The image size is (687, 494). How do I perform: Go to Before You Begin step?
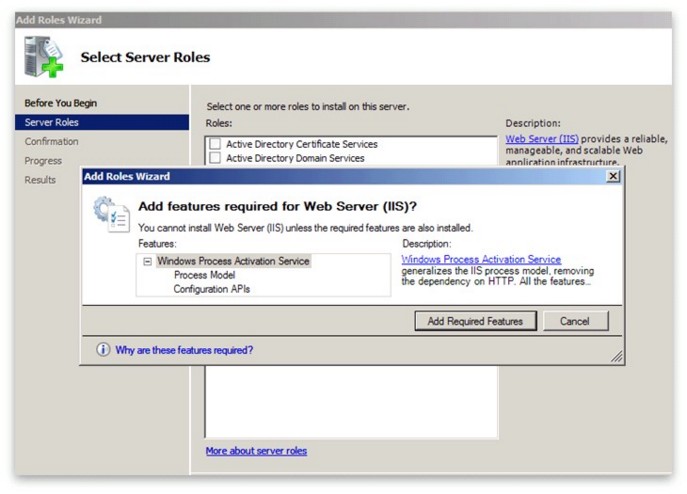click(61, 103)
